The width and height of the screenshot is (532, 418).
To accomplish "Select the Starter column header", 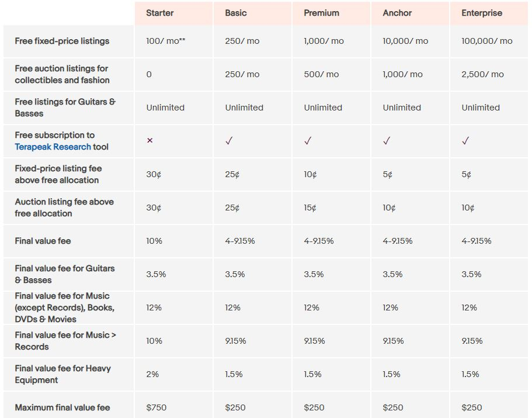I will click(x=173, y=13).
